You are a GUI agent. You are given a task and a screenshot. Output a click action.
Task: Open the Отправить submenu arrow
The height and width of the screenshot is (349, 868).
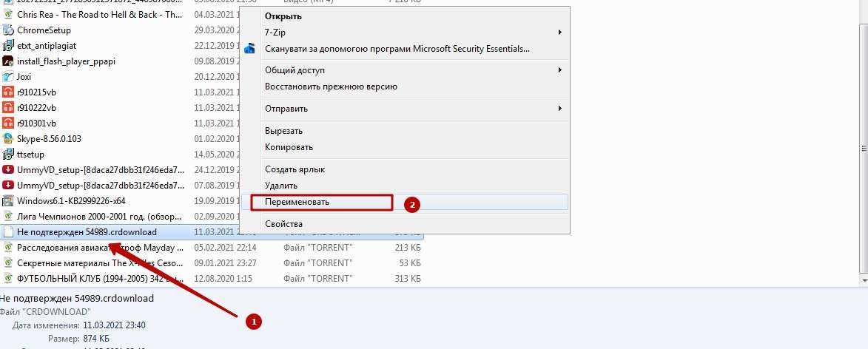pyautogui.click(x=560, y=109)
